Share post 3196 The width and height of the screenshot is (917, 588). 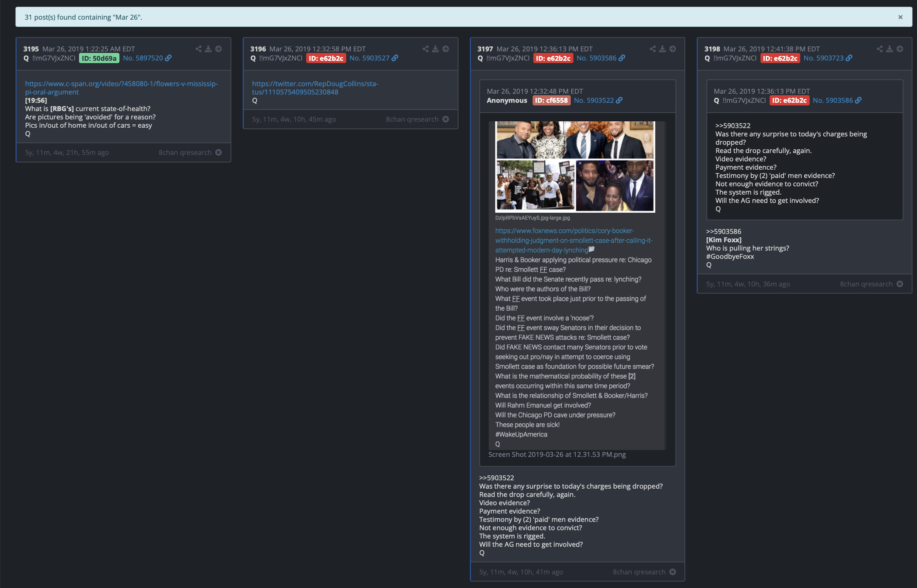[x=426, y=49]
